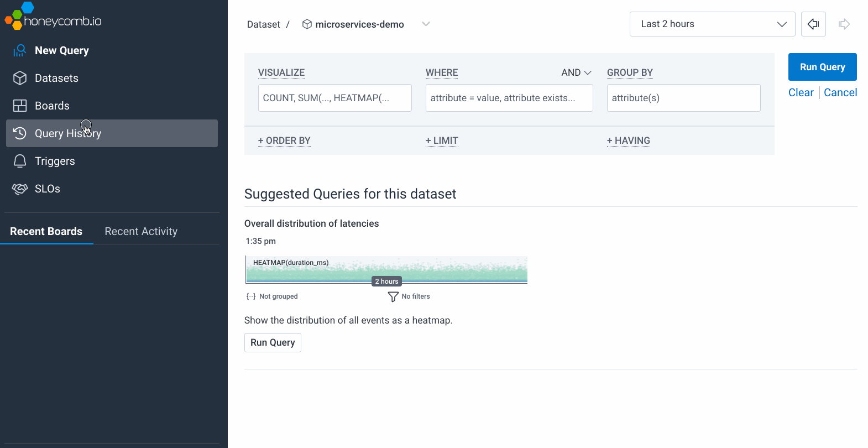Add an ORDER BY clause
868x448 pixels.
tap(284, 140)
